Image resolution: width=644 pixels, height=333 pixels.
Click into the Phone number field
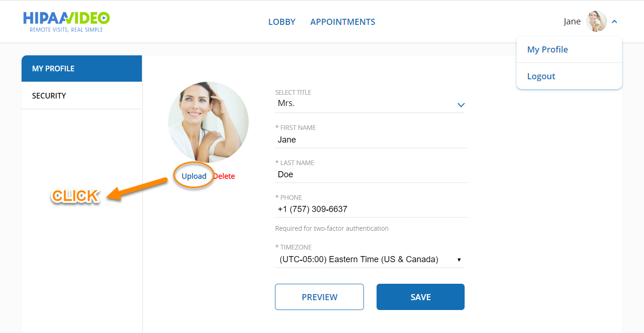[371, 209]
